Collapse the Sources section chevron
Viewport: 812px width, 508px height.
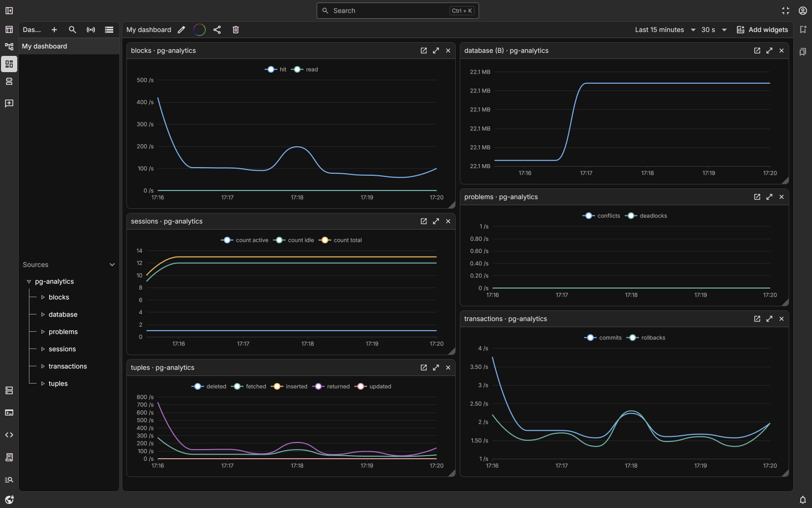[112, 265]
